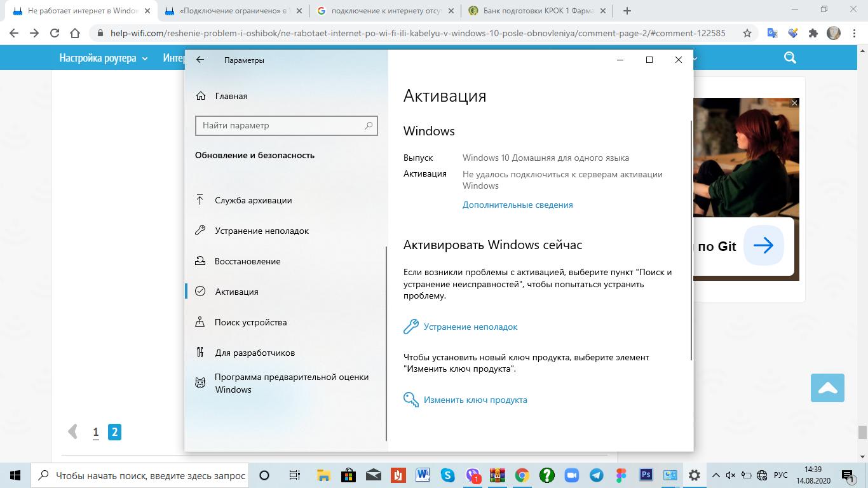The height and width of the screenshot is (488, 868).
Task: Reload the current page in Chrome
Action: tap(55, 33)
